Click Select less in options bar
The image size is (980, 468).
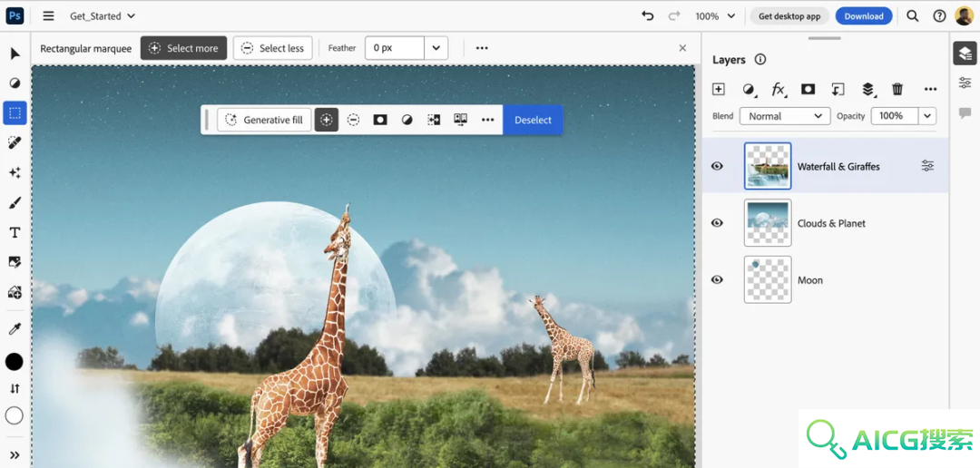click(272, 48)
